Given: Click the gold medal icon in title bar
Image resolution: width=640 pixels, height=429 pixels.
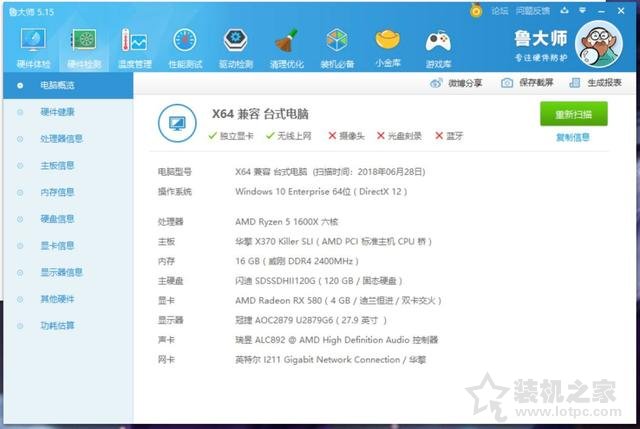Looking at the screenshot, I should (476, 10).
